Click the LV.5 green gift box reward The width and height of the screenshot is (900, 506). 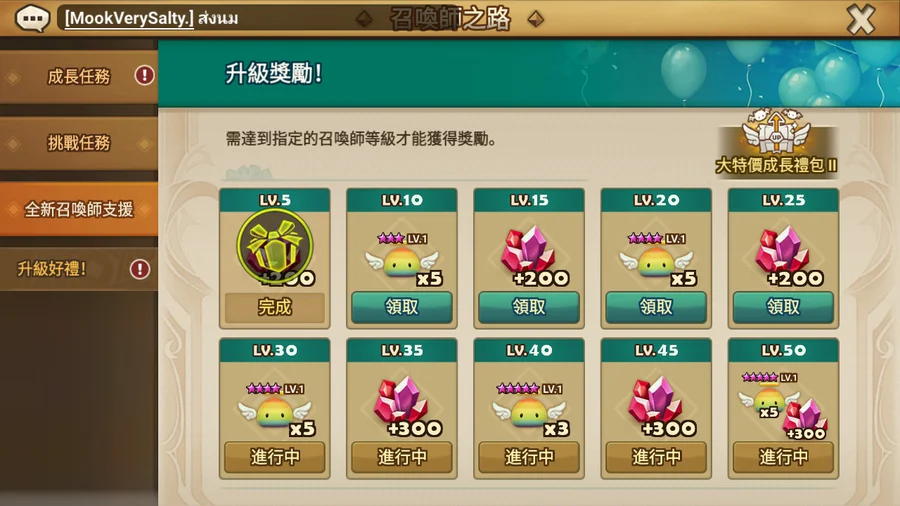point(275,247)
